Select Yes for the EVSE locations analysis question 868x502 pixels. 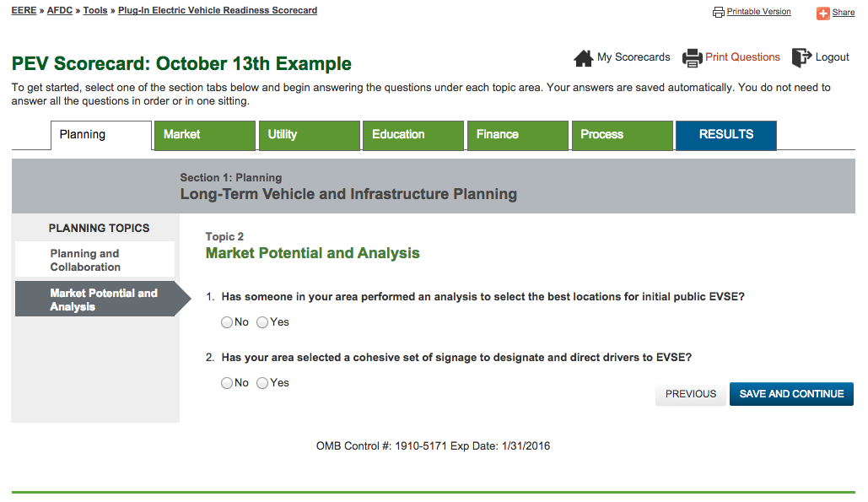tap(262, 322)
